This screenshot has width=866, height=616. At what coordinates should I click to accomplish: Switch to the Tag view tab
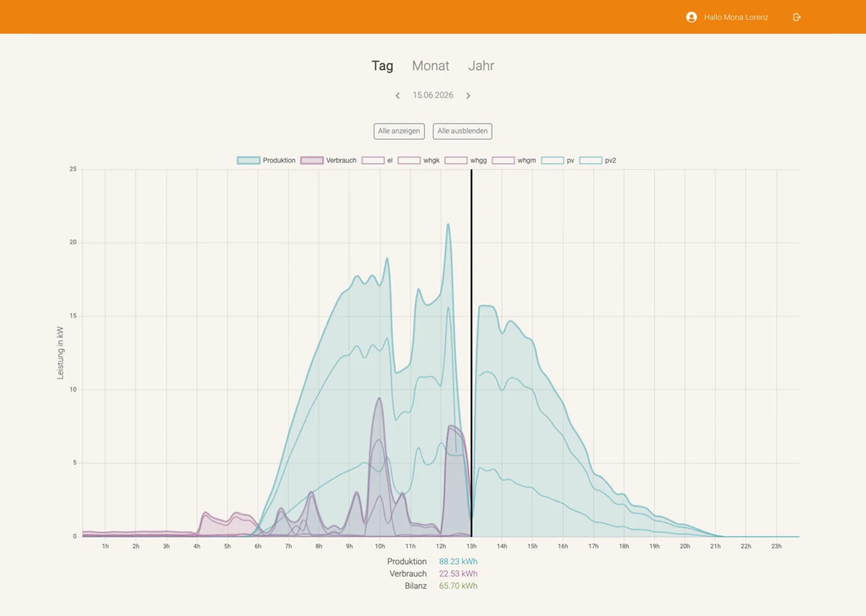coord(382,66)
